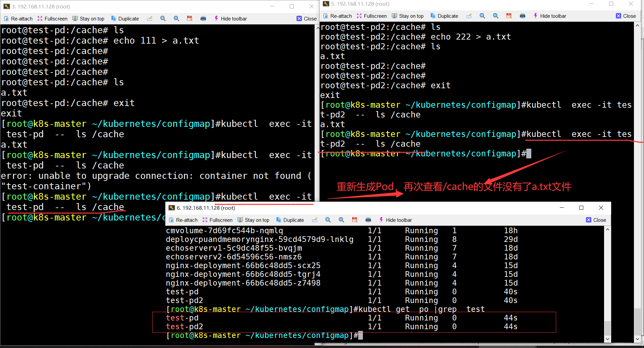Click Fullscreen in window 3 toolbar
The image size is (644, 348).
pos(52,19)
